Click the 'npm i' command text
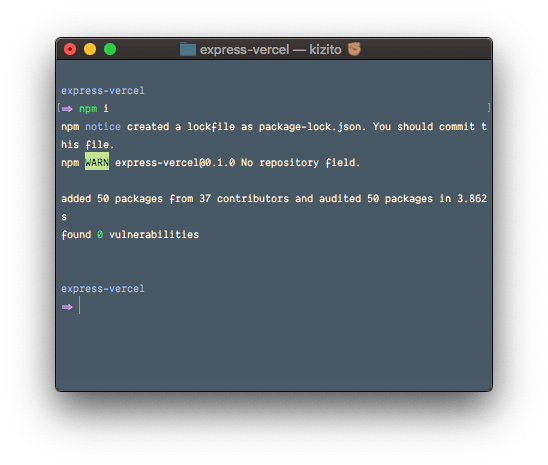This screenshot has width=548, height=465. 94,109
